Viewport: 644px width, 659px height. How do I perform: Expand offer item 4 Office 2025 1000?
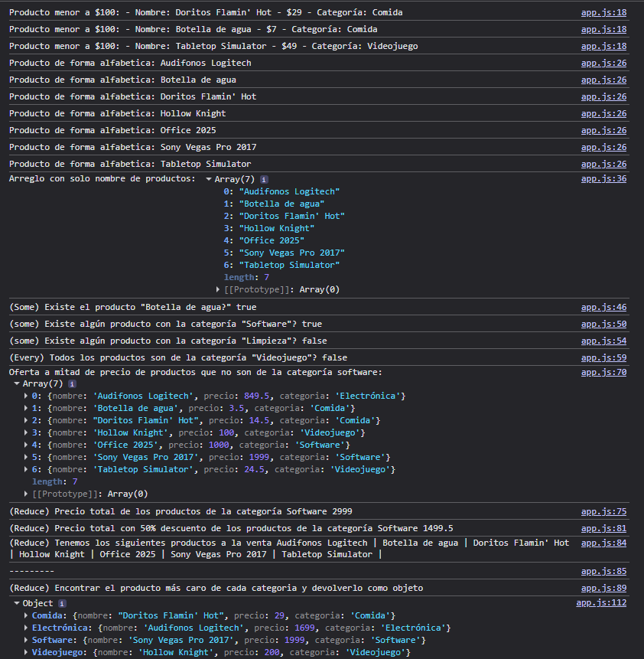pos(26,445)
